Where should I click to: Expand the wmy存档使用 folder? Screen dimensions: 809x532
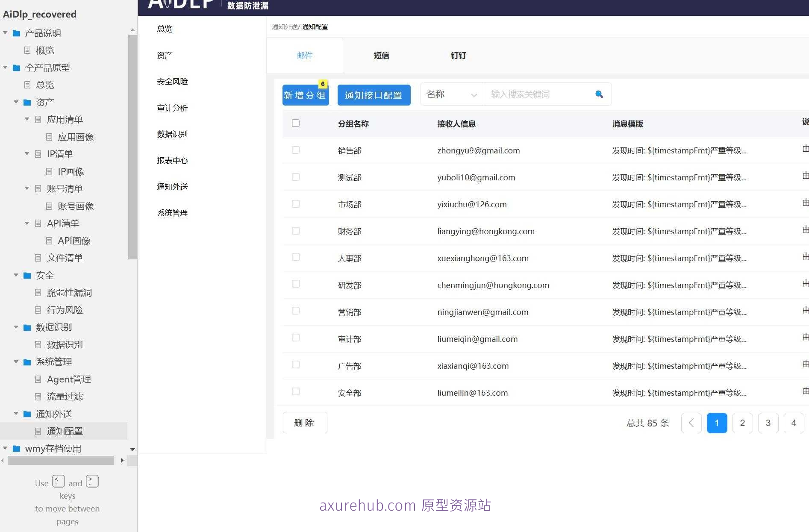click(x=5, y=448)
